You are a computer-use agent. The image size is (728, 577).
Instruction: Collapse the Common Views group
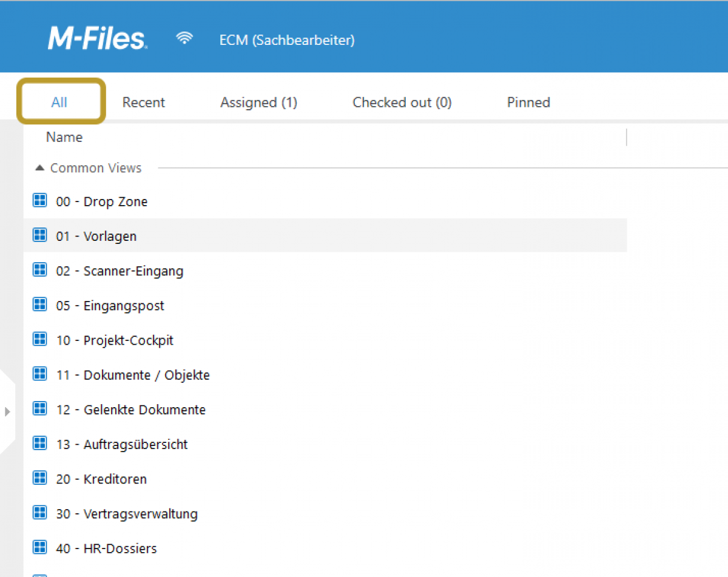tap(39, 168)
